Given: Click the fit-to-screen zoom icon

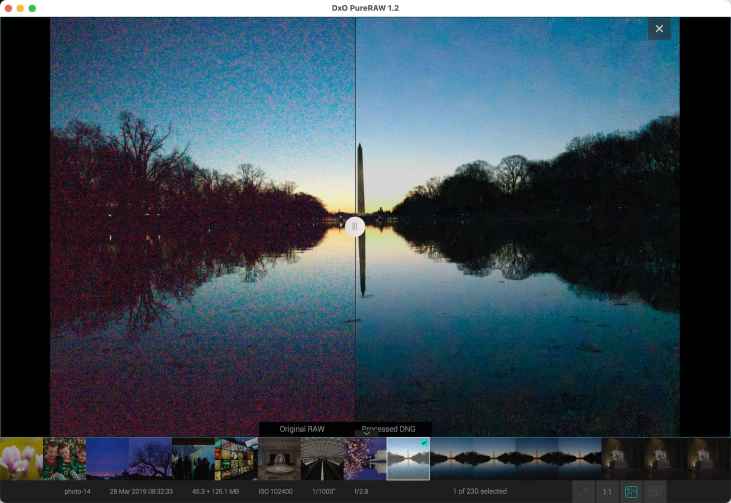Looking at the screenshot, I should [582, 491].
